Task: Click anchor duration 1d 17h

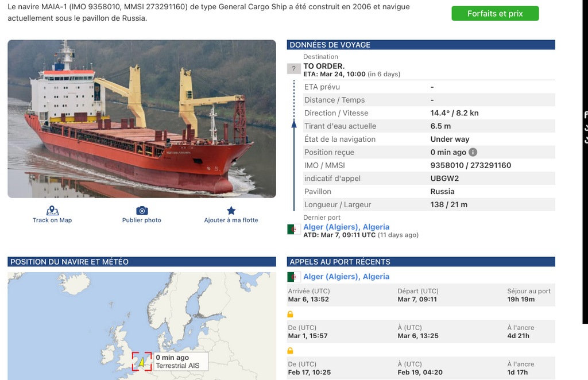Action: [x=517, y=373]
